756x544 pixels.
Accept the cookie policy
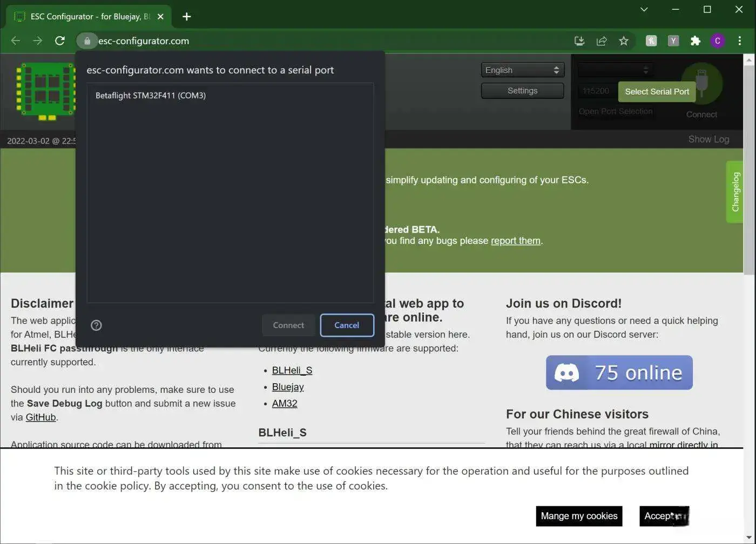point(664,516)
